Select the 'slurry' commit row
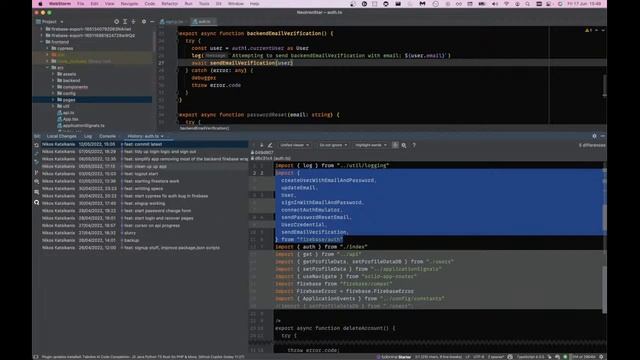 click(144, 233)
